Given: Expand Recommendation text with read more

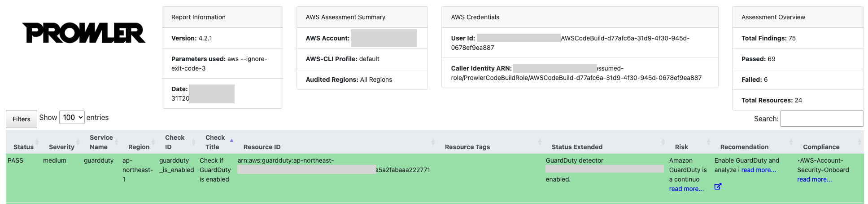Looking at the screenshot, I should [x=759, y=170].
